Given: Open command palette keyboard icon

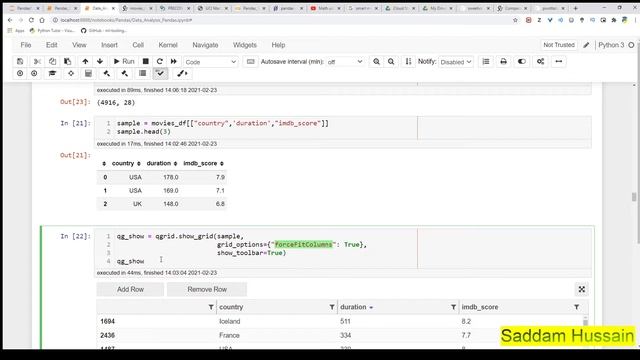Looking at the screenshot, I should (251, 61).
